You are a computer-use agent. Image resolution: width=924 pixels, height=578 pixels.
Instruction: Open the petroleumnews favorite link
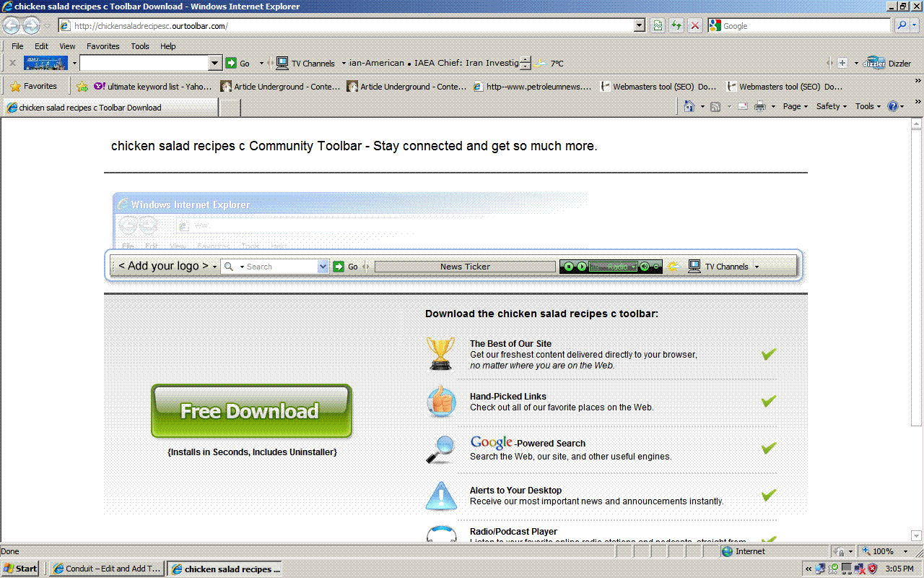[533, 87]
